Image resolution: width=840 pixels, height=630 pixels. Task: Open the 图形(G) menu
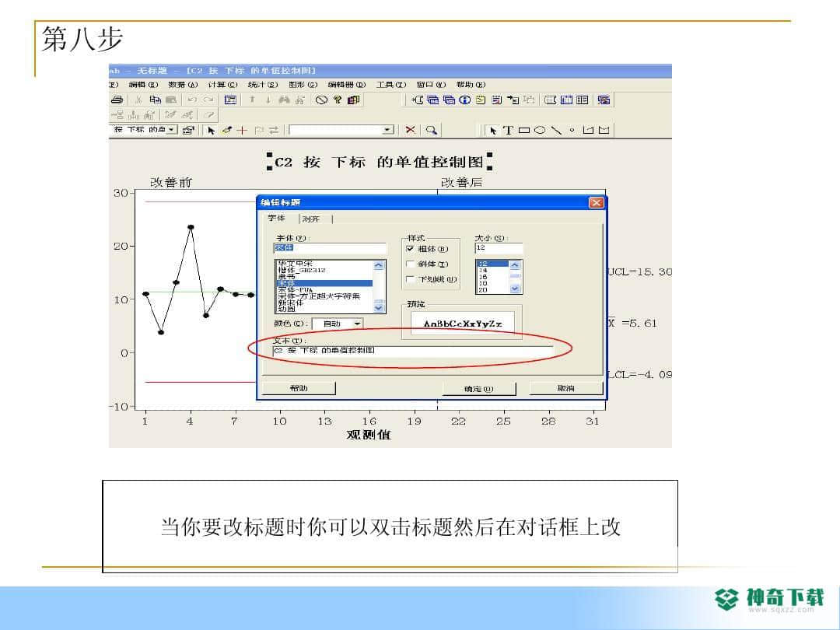pos(303,85)
